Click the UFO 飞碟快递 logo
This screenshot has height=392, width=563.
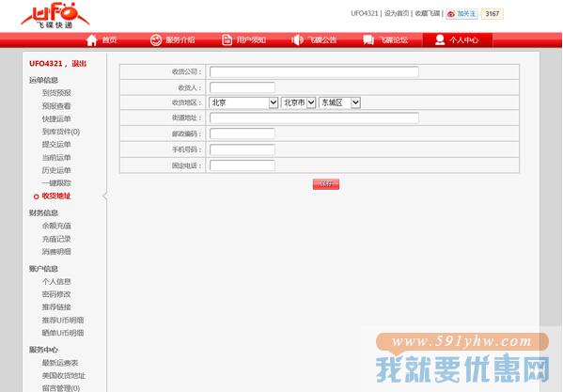pyautogui.click(x=55, y=16)
